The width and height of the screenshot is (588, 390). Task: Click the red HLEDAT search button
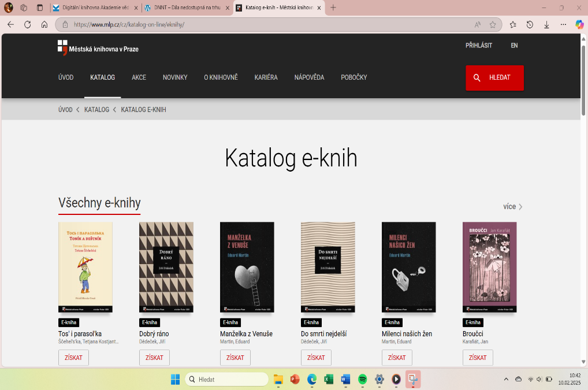point(494,77)
